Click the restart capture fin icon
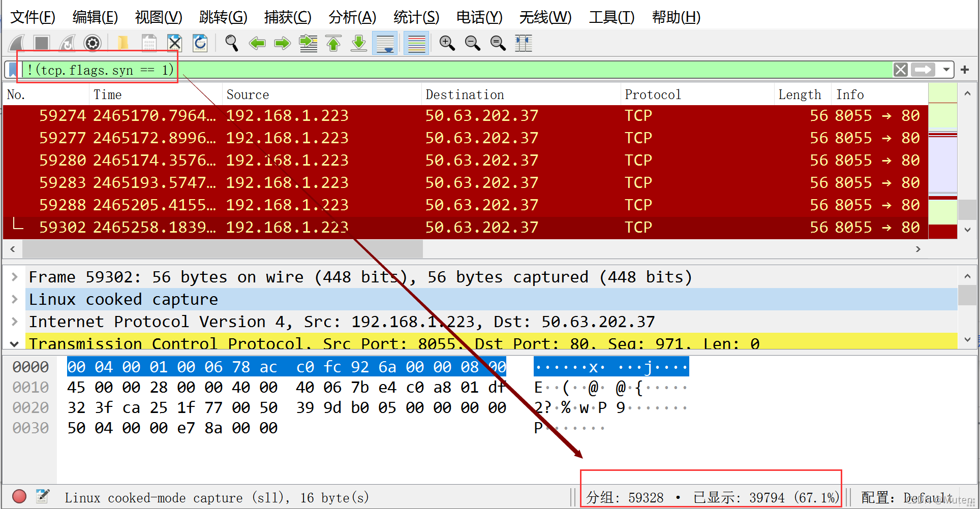The height and width of the screenshot is (509, 980). [x=67, y=43]
